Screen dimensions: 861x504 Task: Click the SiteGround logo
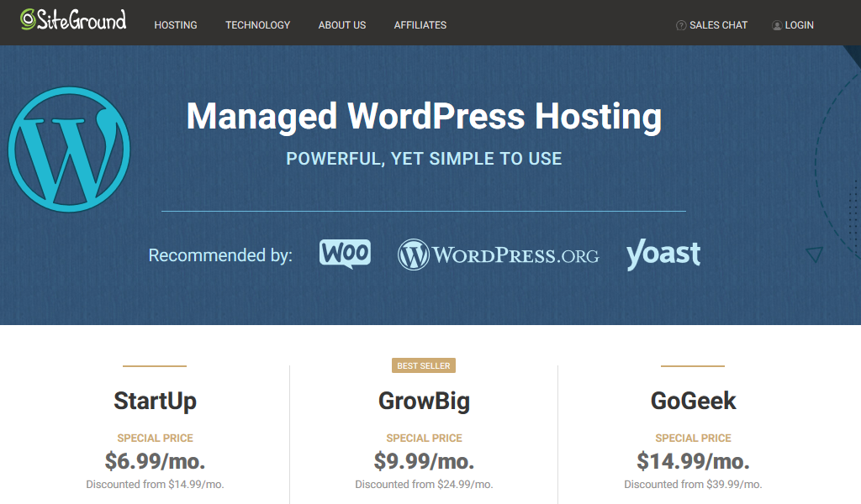pyautogui.click(x=73, y=20)
